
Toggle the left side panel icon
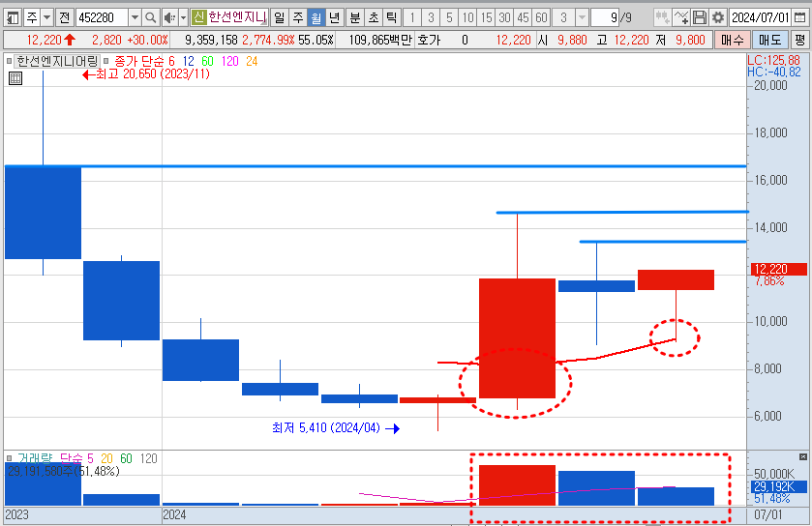pyautogui.click(x=13, y=18)
